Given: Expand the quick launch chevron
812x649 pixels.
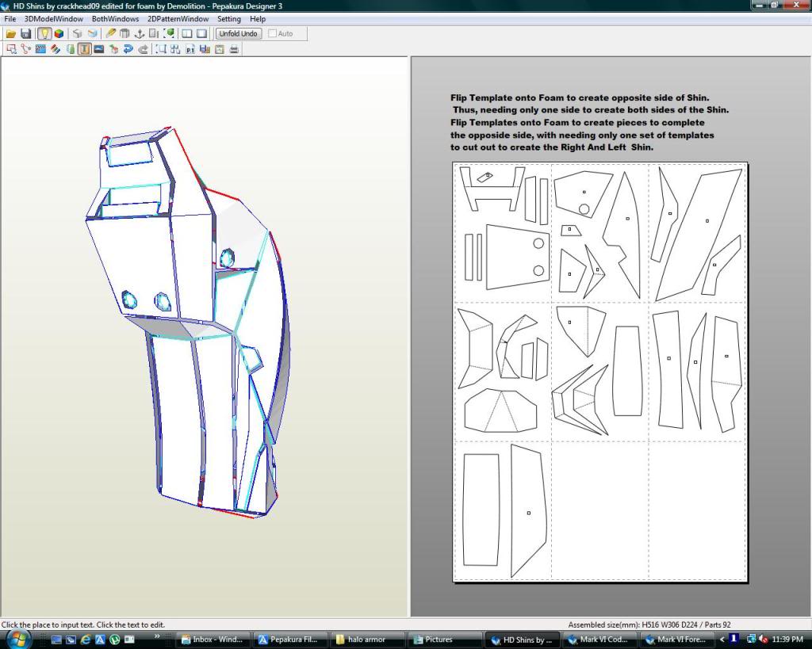Looking at the screenshot, I should pos(158,636).
